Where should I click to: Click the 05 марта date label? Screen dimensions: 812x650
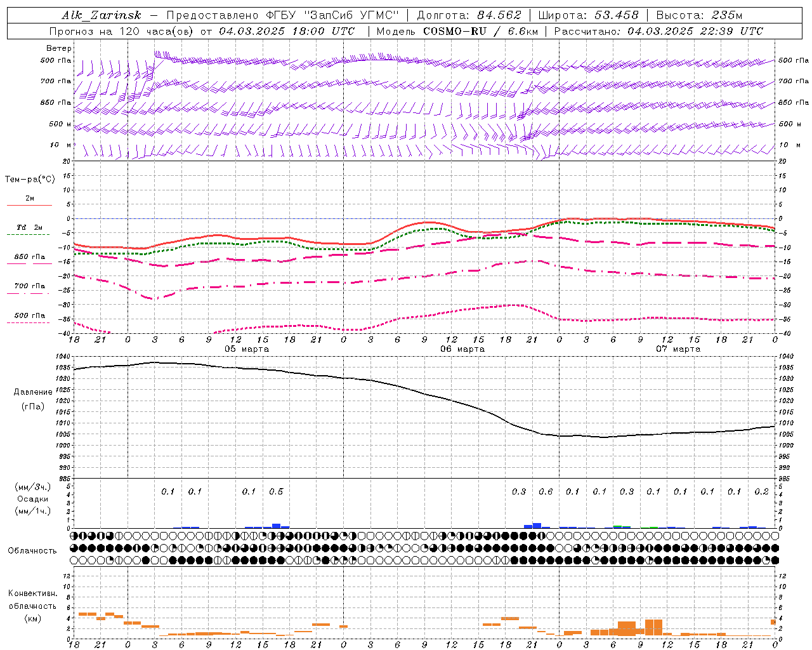click(x=247, y=349)
